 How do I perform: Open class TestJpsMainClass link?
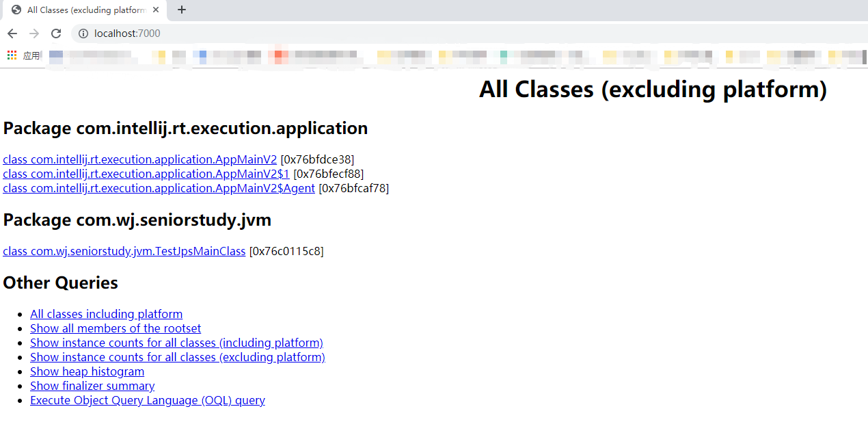tap(124, 251)
